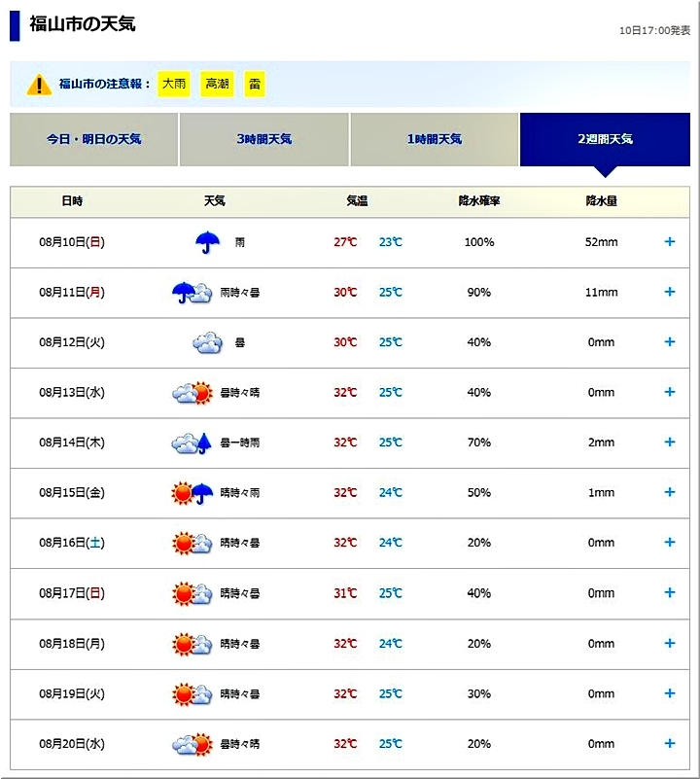Screen dimensions: 700x779
Task: Select the 2週間天気 tab
Action: click(605, 139)
